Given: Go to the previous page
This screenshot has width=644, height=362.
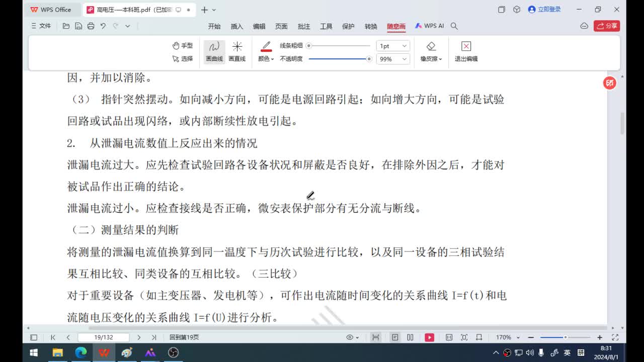Looking at the screenshot, I should (x=68, y=337).
